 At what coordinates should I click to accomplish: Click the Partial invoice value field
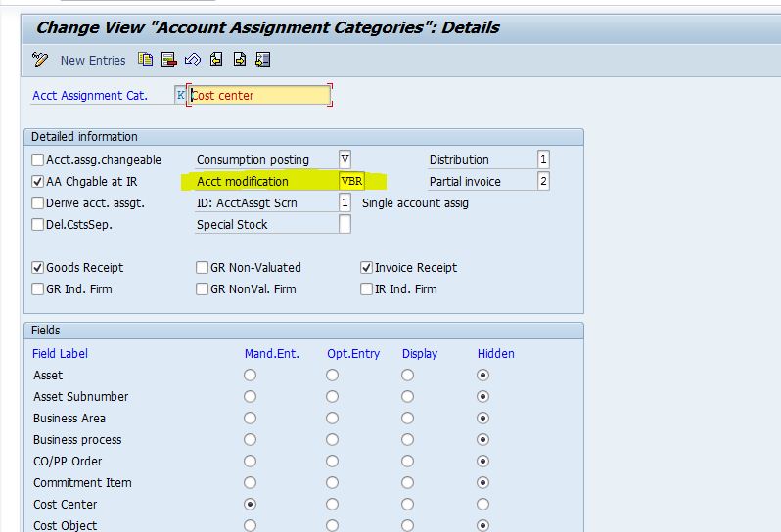tap(543, 181)
